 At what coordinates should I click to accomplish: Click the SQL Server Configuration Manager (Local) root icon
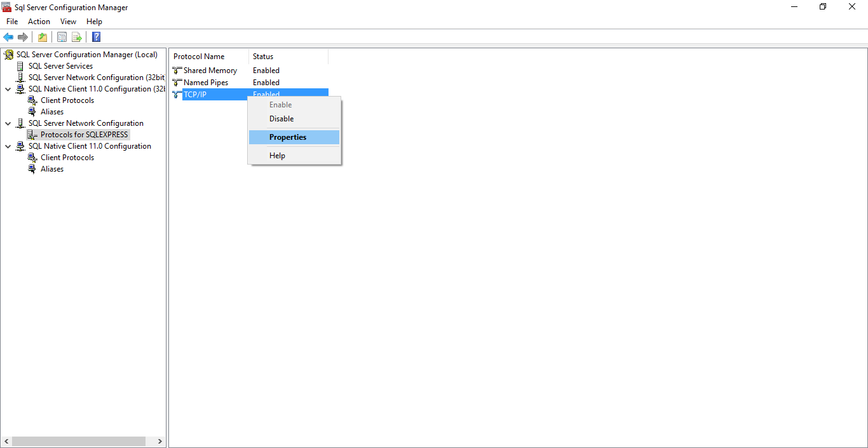(9, 55)
